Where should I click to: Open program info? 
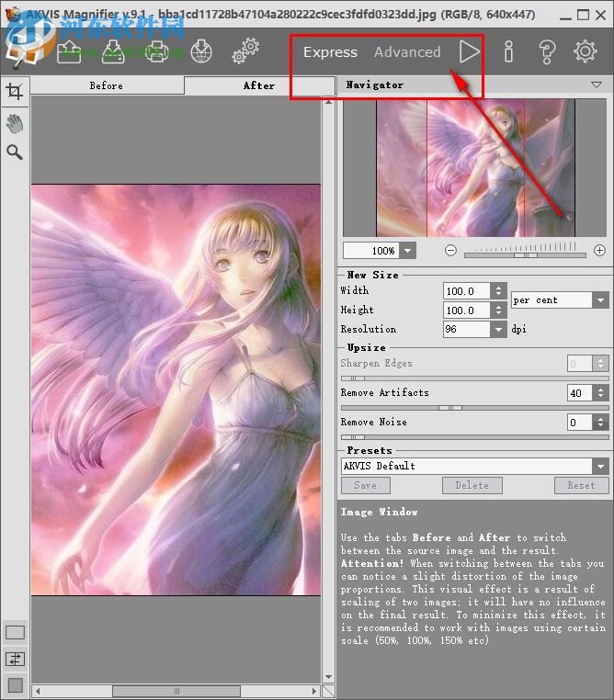[508, 51]
